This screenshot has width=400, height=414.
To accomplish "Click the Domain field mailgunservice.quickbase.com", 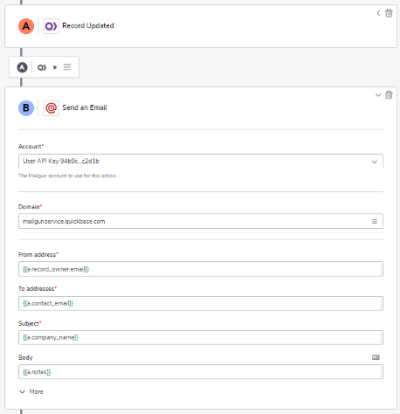I will (x=201, y=221).
